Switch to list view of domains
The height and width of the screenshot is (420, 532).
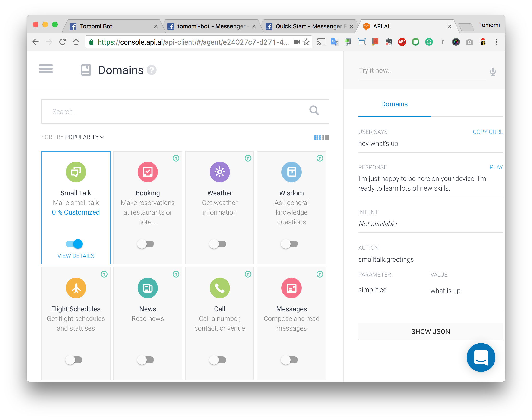(x=326, y=138)
